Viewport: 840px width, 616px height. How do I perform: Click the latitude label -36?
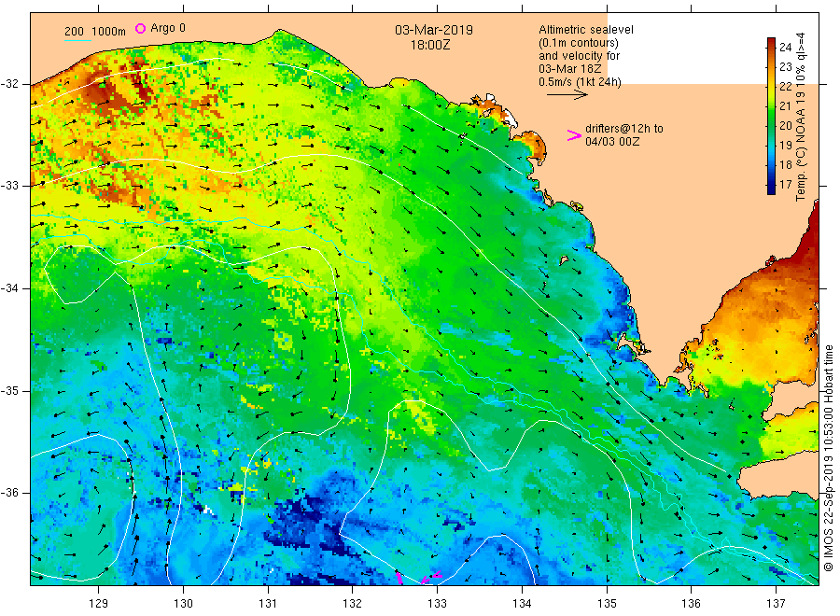click(9, 492)
